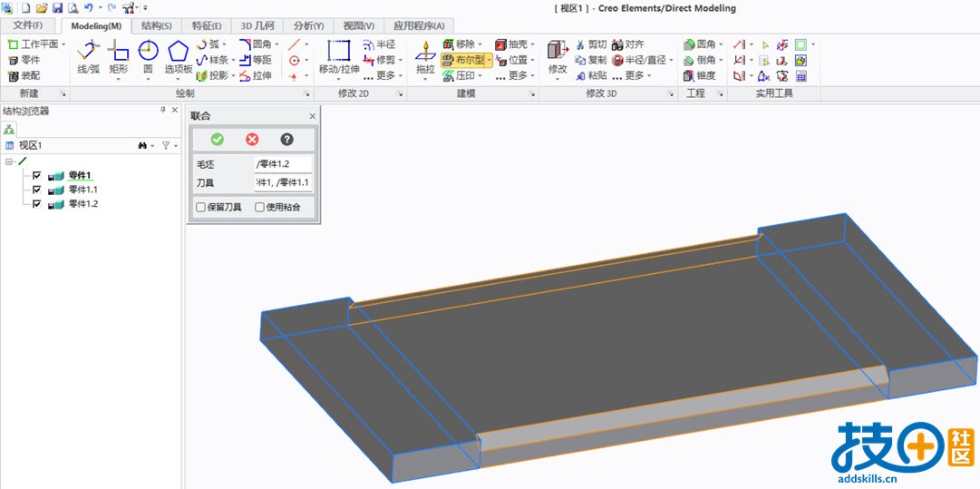
Task: Click the 等距 offset tool
Action: pos(256,60)
